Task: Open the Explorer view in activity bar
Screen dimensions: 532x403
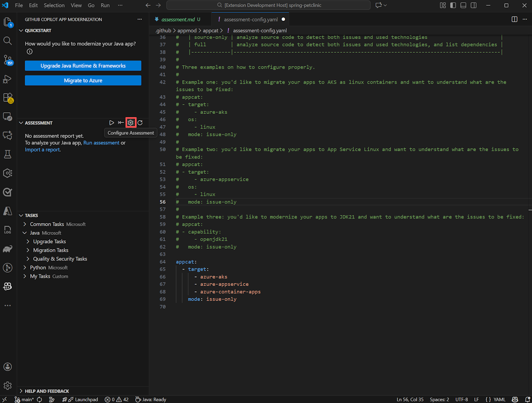Action: coord(8,22)
